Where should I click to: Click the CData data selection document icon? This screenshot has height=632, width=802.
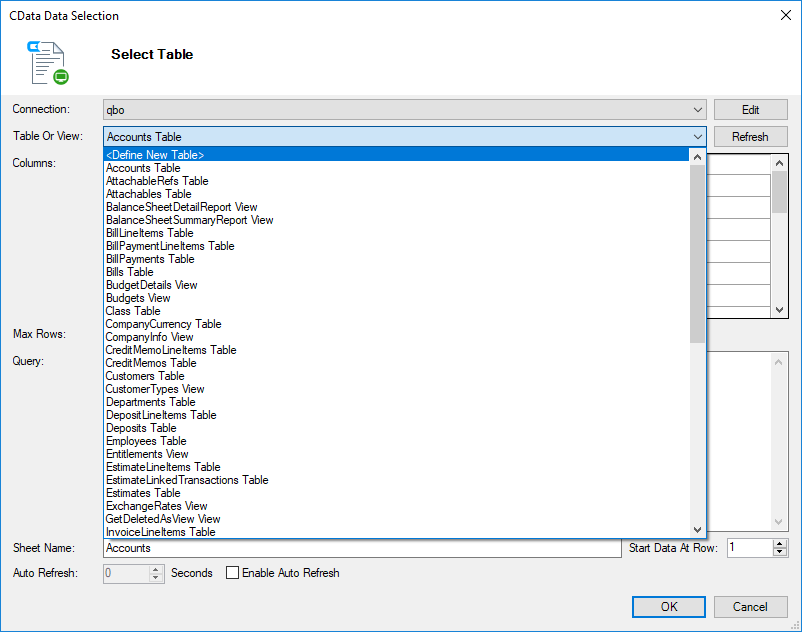[48, 62]
